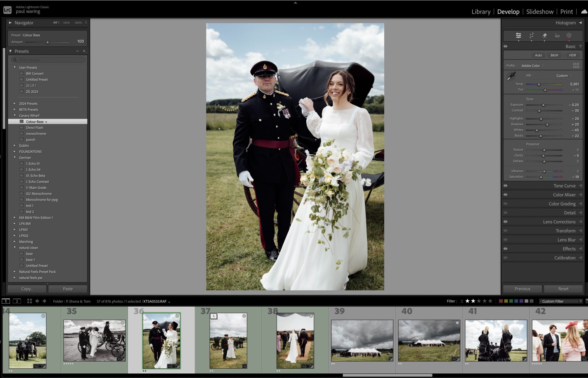Go to the next photo with the forward arrow
This screenshot has height=378, width=588.
click(44, 301)
